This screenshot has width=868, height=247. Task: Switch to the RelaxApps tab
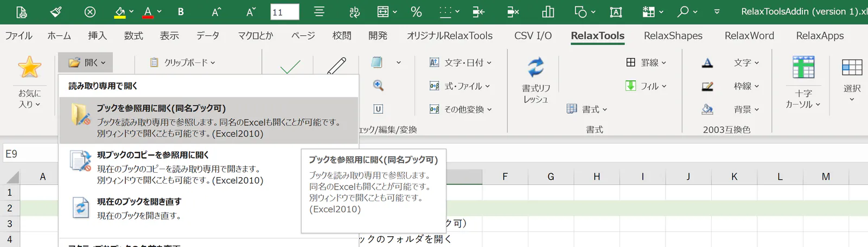820,36
